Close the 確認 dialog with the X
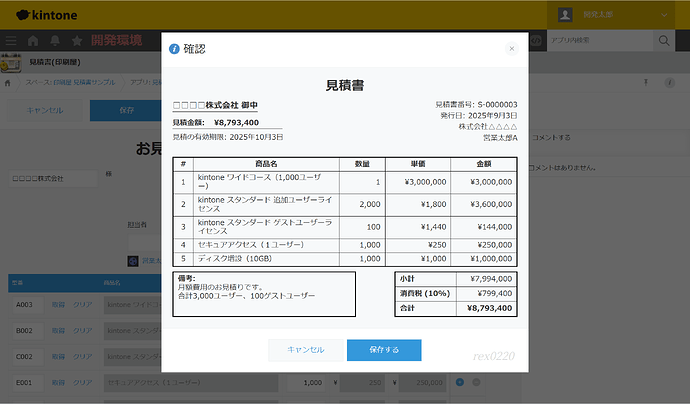The width and height of the screenshot is (690, 404). coord(511,49)
